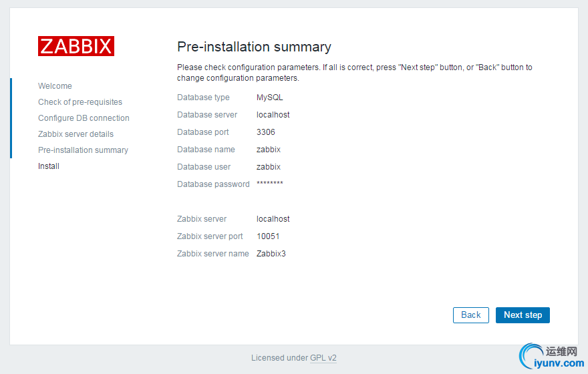Click the Install step in sidebar
This screenshot has height=374, width=588.
click(x=49, y=166)
